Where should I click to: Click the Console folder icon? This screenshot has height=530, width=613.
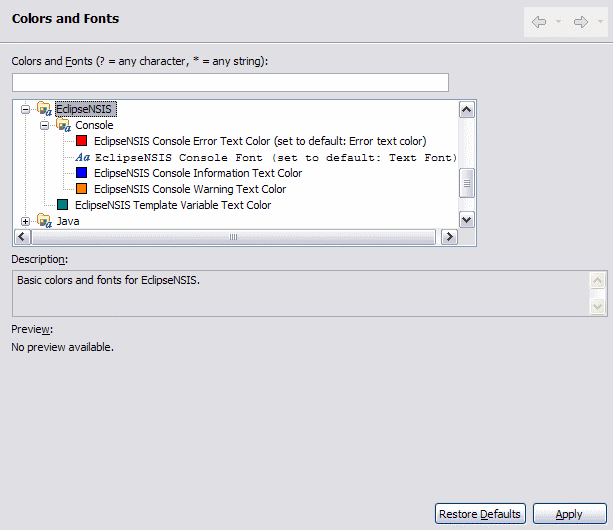pyautogui.click(x=63, y=125)
